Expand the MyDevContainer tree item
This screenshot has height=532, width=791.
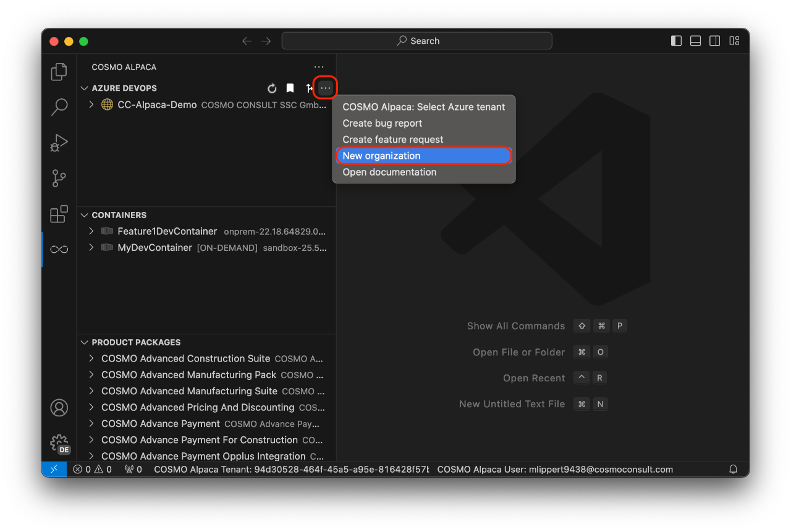pos(91,247)
